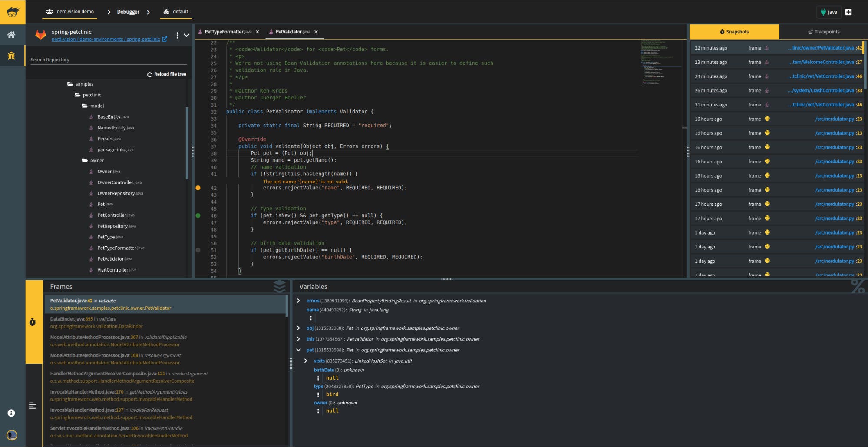
Task: Click the GitLab fox icon beside spring-petclinic
Action: click(x=40, y=35)
